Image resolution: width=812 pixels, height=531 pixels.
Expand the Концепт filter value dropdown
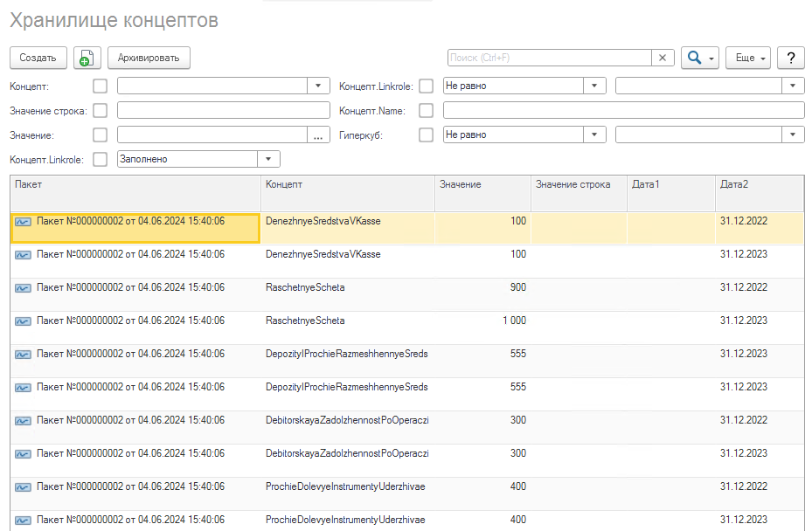(318, 86)
